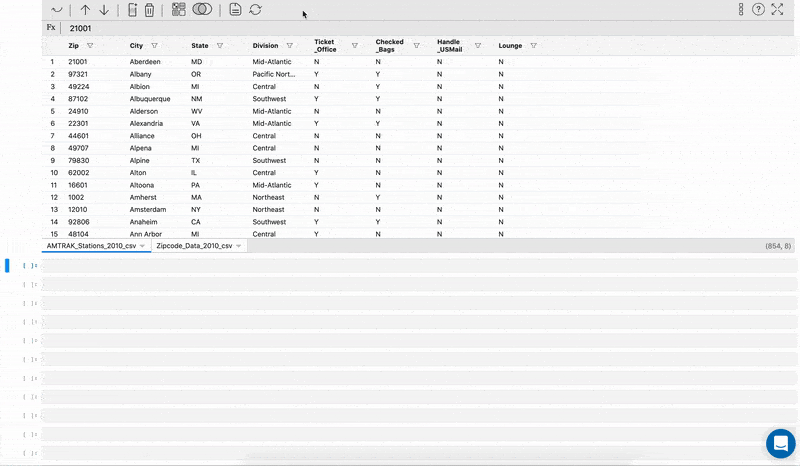The width and height of the screenshot is (800, 466).
Task: Open the Lounge column filter
Action: [x=533, y=46]
